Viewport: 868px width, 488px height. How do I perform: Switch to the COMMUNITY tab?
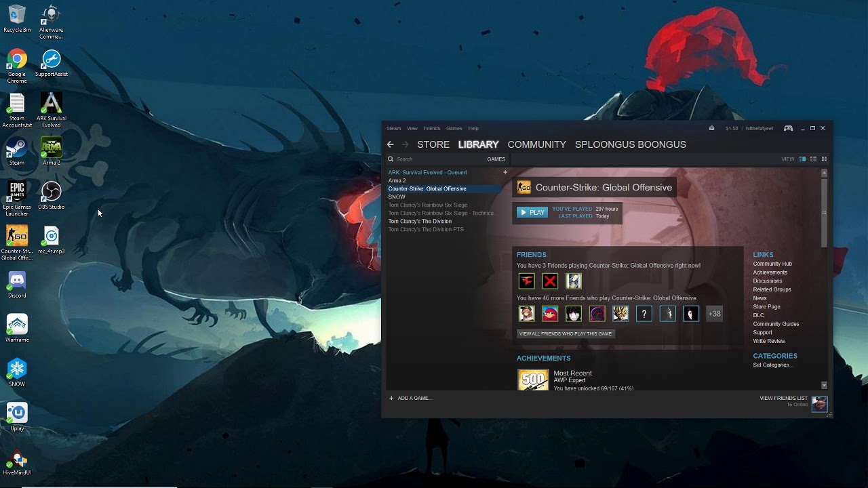tap(536, 144)
